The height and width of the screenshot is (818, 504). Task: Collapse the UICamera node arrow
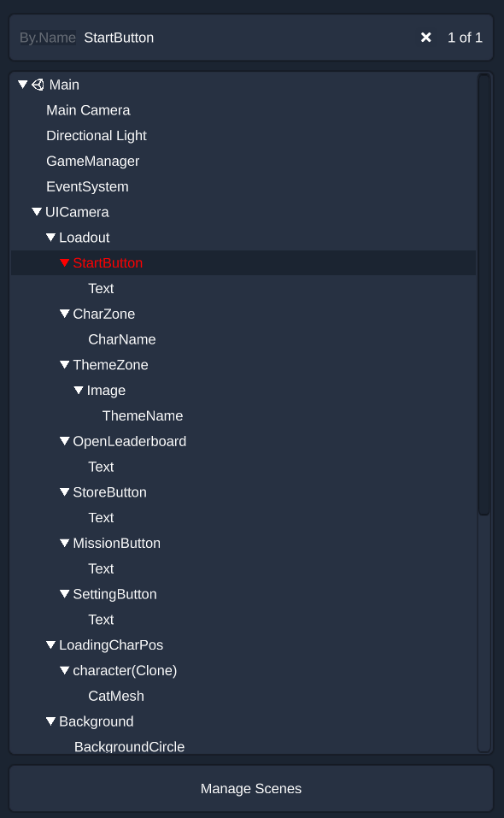click(x=37, y=212)
